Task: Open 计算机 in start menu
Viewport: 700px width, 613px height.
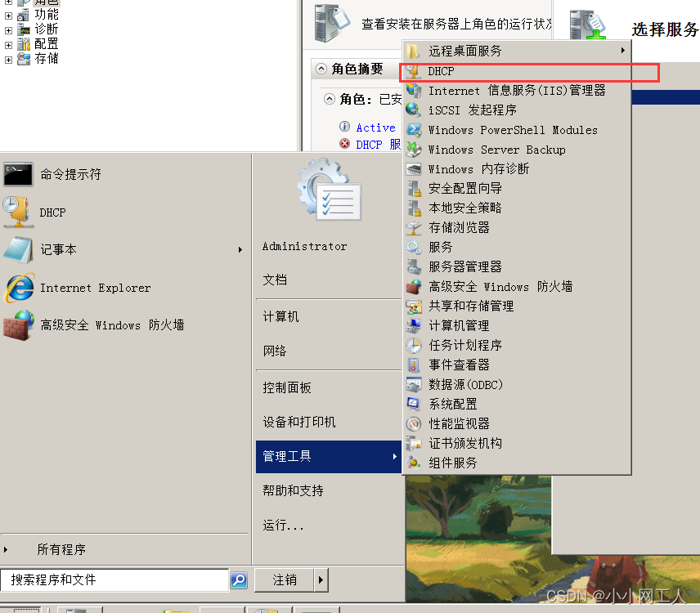Action: 329,317
